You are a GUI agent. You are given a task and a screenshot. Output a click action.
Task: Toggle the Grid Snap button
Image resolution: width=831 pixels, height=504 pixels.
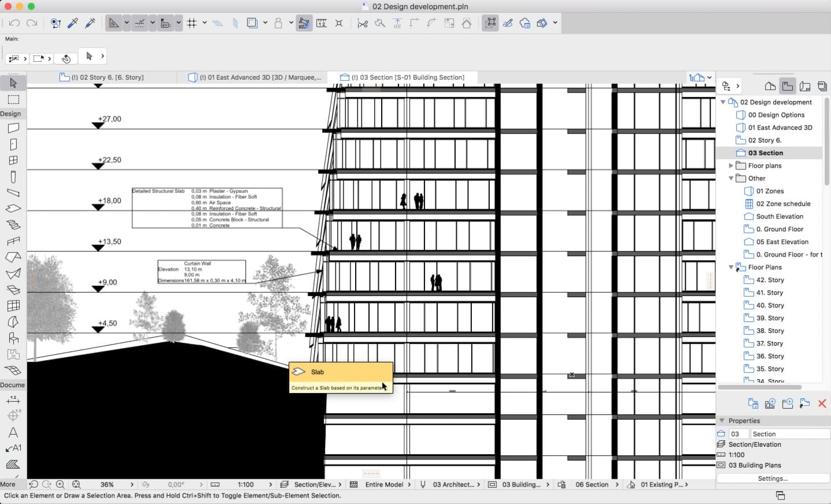(192, 23)
